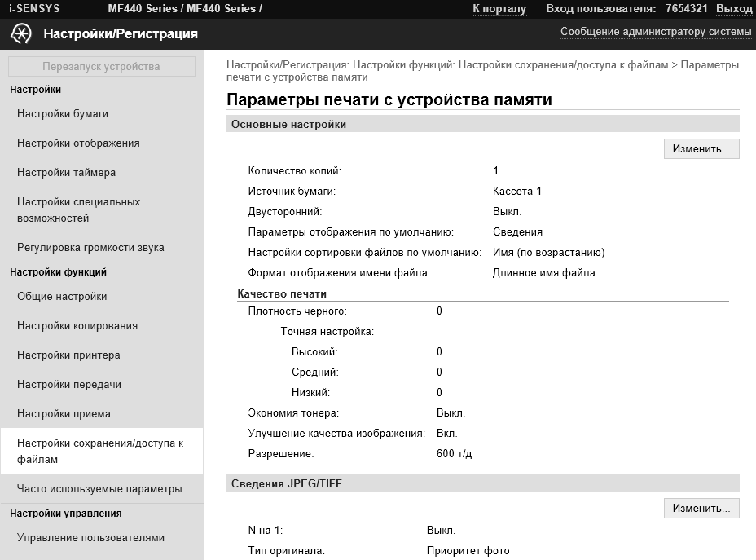Click the Сведения display default value
The width and height of the screenshot is (756, 560).
(x=517, y=232)
